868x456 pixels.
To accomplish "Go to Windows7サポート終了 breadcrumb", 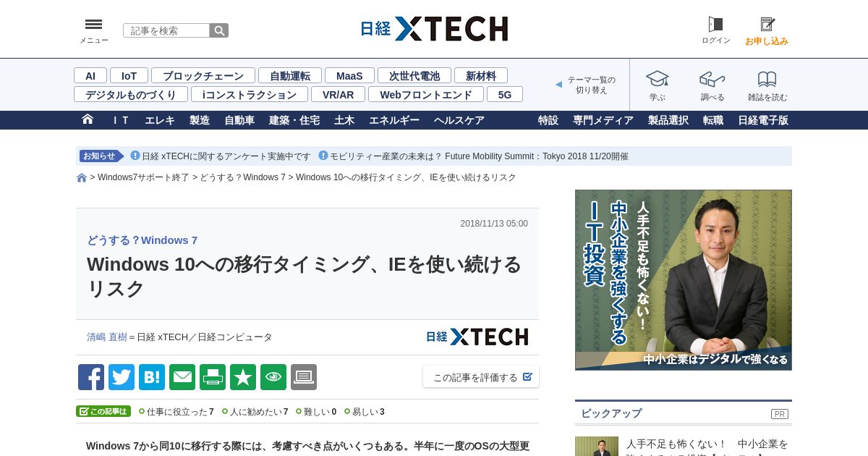I will (x=143, y=177).
